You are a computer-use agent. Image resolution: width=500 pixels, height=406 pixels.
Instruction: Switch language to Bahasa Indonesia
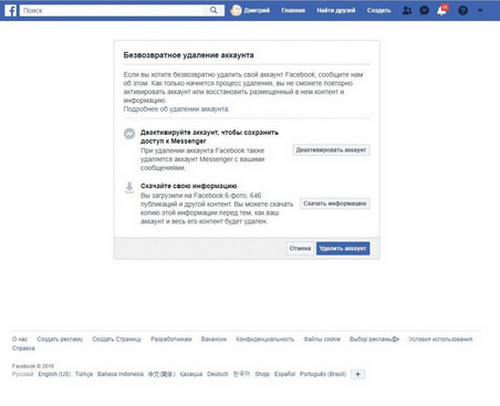click(120, 374)
